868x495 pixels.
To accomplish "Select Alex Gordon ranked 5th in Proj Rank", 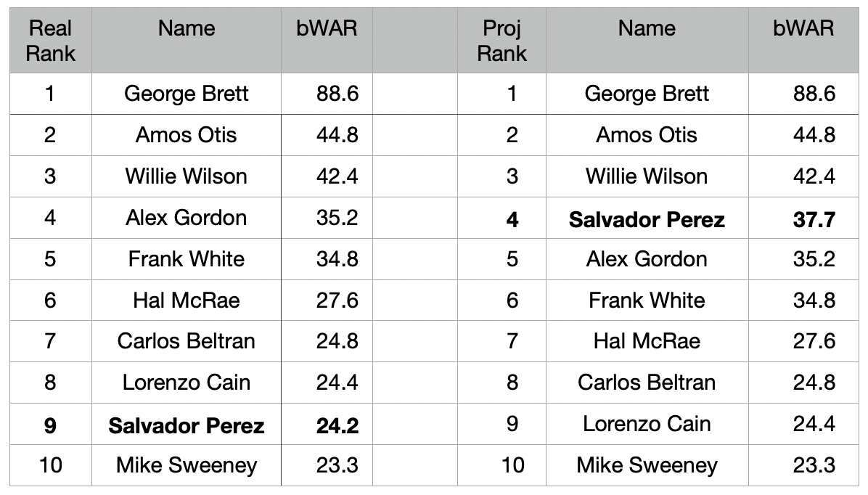I will [x=647, y=259].
